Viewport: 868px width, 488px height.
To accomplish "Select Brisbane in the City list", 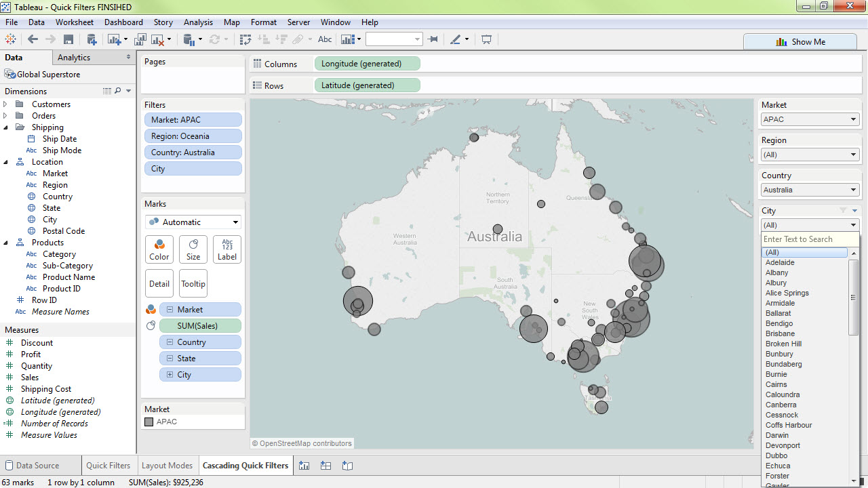I will pyautogui.click(x=780, y=333).
